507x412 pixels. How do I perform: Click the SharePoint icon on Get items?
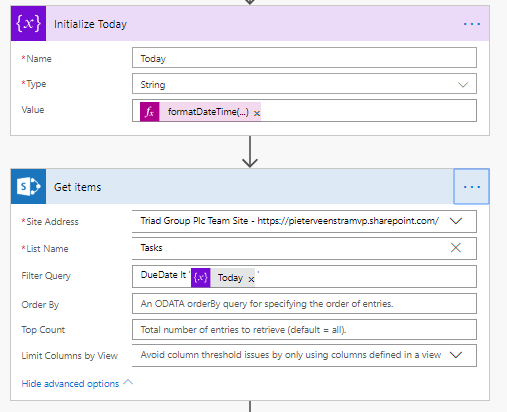click(28, 186)
